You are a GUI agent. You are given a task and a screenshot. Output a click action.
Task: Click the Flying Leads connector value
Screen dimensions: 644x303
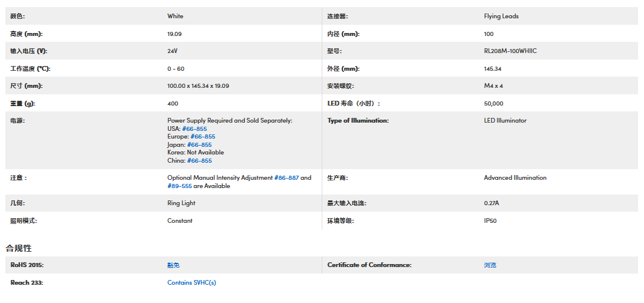[x=501, y=17]
